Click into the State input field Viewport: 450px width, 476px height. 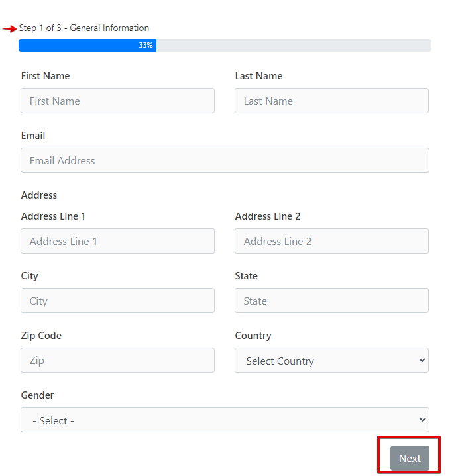tap(331, 301)
